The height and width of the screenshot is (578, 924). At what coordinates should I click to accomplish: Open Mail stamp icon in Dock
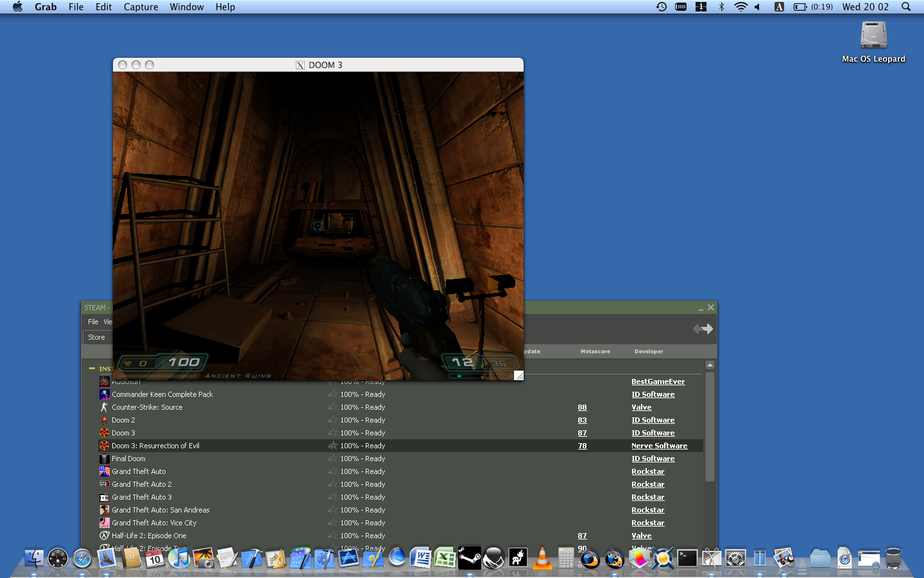[x=107, y=557]
